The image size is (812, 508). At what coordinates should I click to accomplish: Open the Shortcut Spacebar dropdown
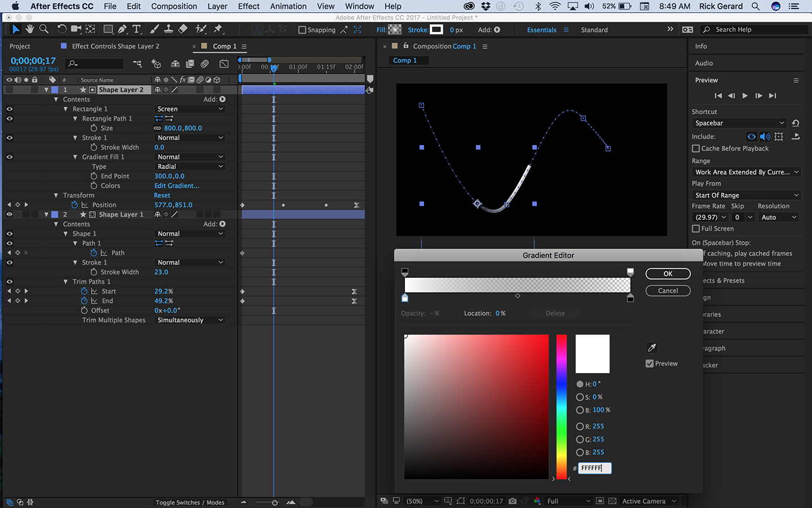click(x=739, y=123)
